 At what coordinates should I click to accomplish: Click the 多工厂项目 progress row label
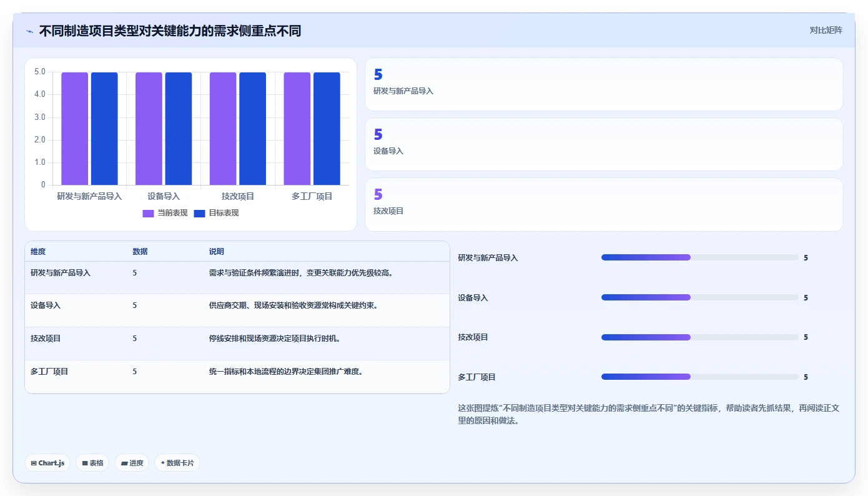[477, 377]
